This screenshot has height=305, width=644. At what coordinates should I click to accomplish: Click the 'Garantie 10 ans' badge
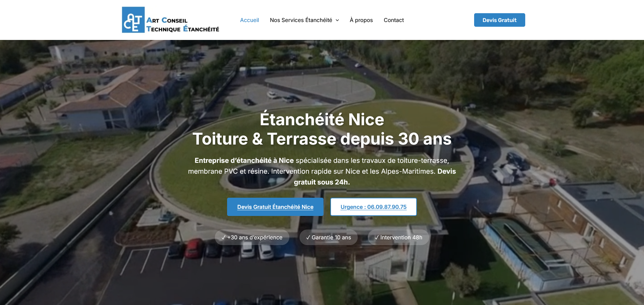[x=328, y=237]
